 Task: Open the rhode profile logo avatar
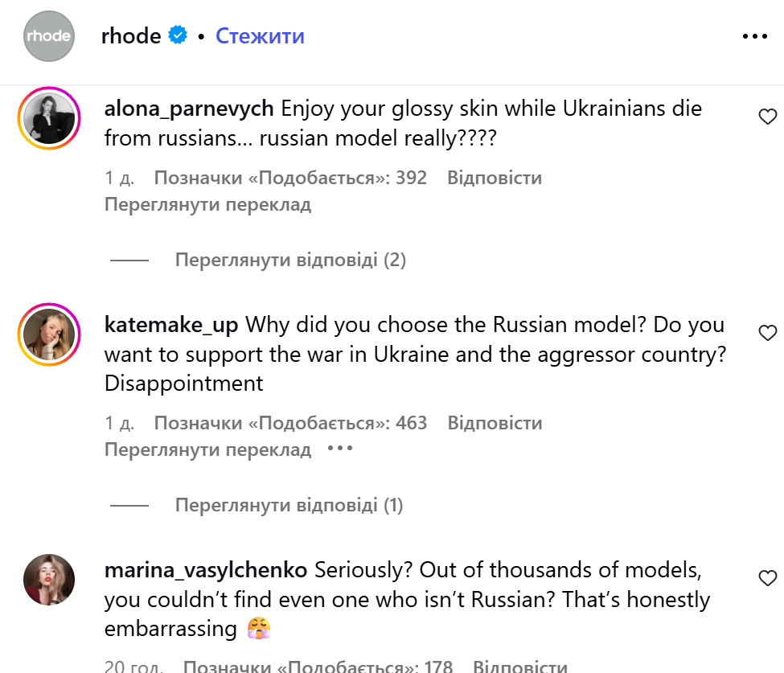point(48,36)
